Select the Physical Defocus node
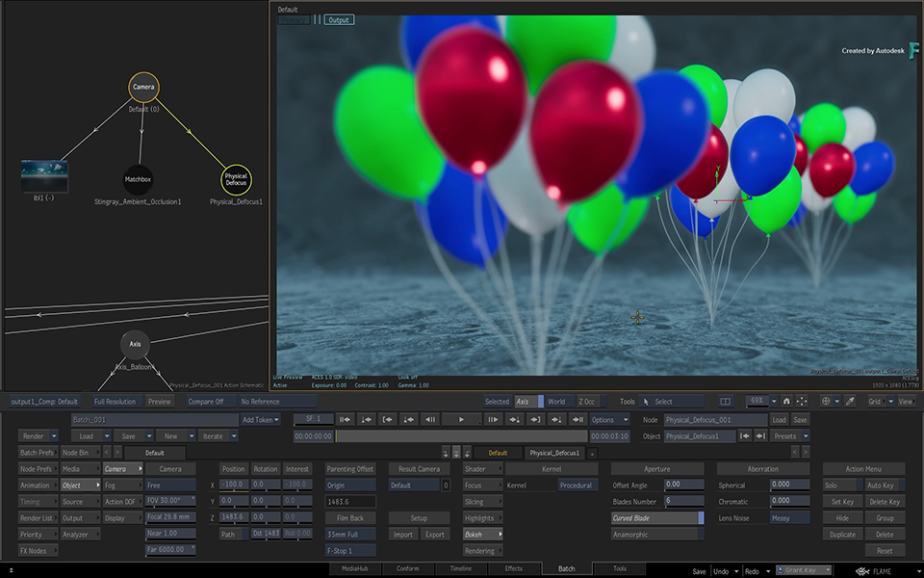924x578 pixels. point(236,179)
